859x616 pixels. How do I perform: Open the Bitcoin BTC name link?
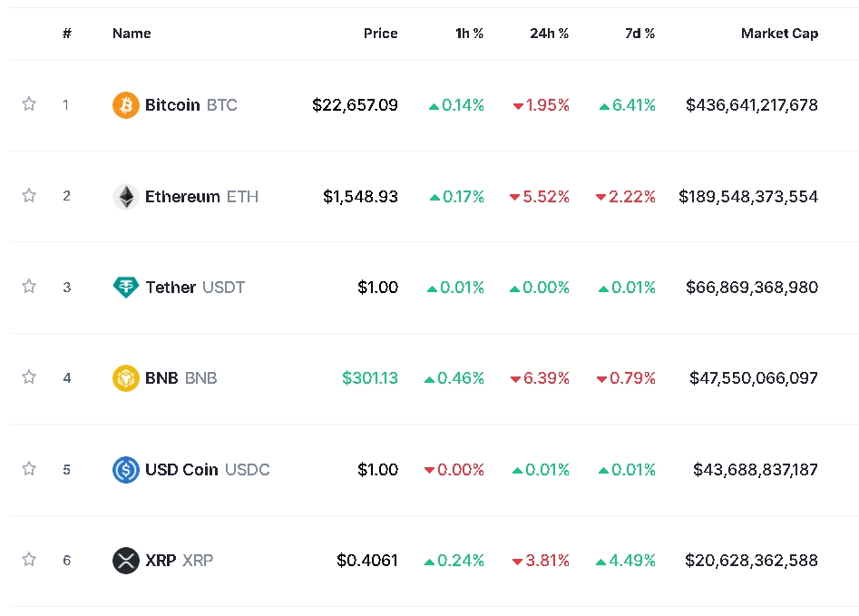pyautogui.click(x=190, y=105)
